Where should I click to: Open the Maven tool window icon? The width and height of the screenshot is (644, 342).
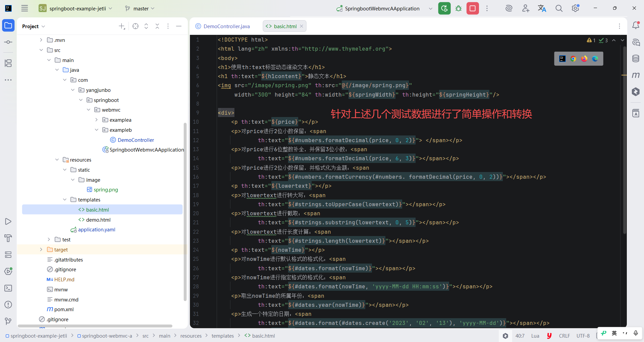[x=636, y=75]
